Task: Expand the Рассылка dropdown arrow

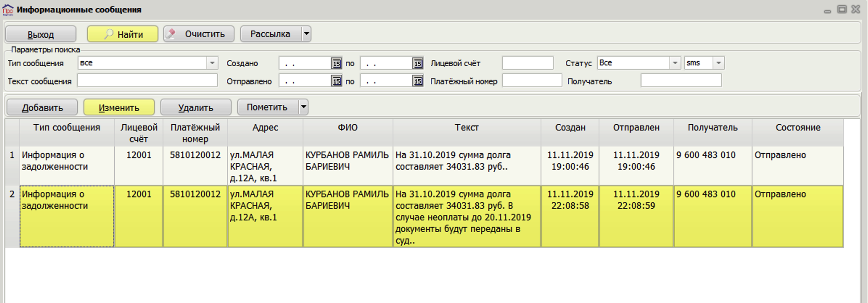Action: point(307,34)
